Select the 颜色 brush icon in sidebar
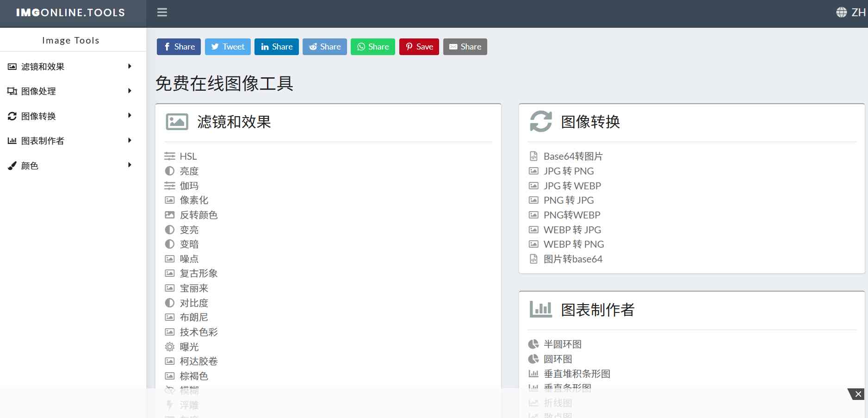 12,165
